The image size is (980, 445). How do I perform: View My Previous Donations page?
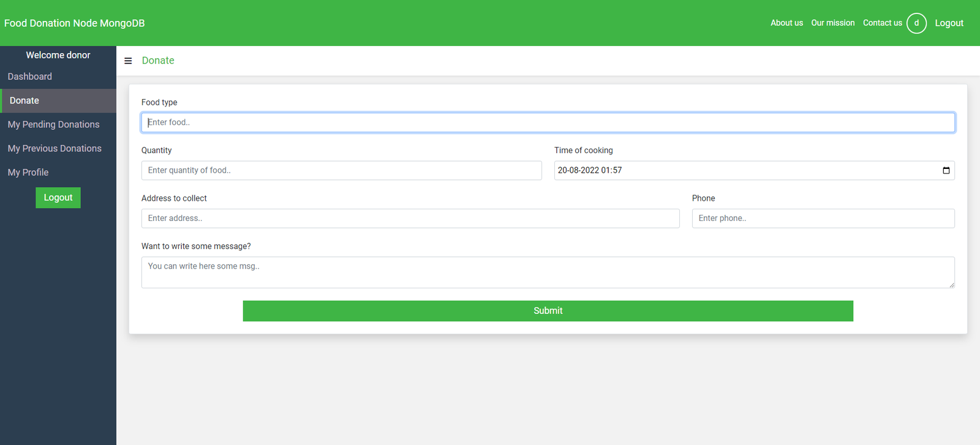(x=55, y=148)
